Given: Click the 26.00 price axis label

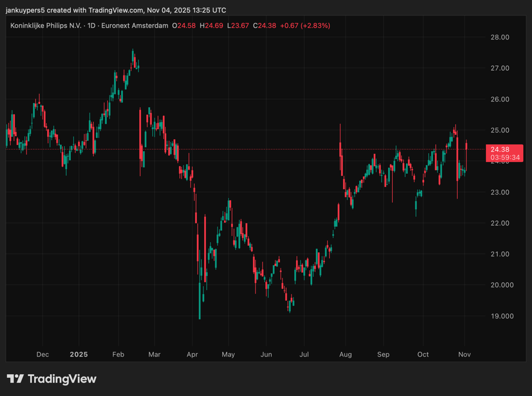Looking at the screenshot, I should tap(500, 100).
